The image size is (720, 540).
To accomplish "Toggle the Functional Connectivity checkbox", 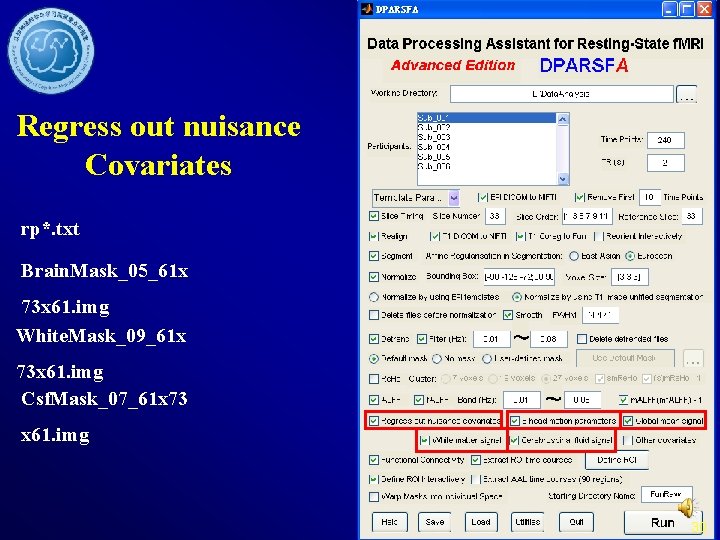I will click(x=374, y=460).
